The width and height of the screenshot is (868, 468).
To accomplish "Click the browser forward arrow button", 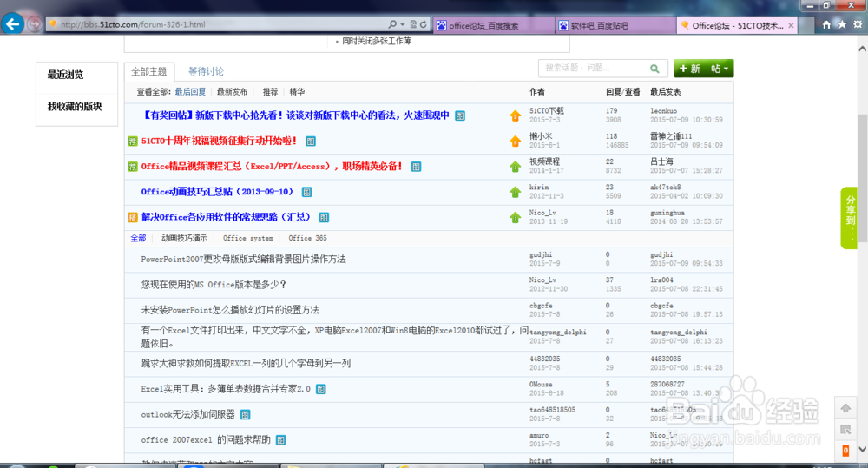I will [35, 24].
